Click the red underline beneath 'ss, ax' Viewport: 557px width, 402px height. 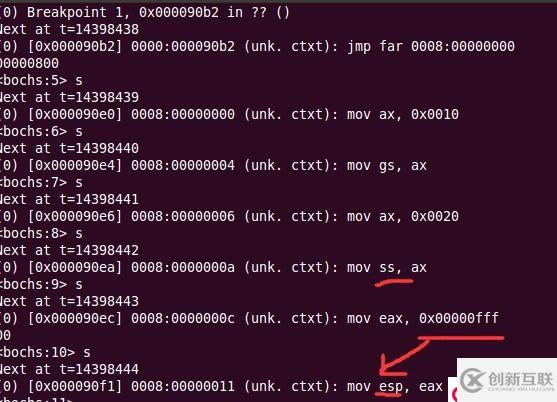point(394,283)
